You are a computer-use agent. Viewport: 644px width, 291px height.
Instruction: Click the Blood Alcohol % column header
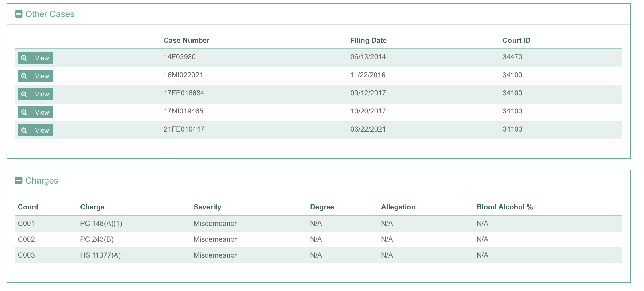[x=504, y=207]
